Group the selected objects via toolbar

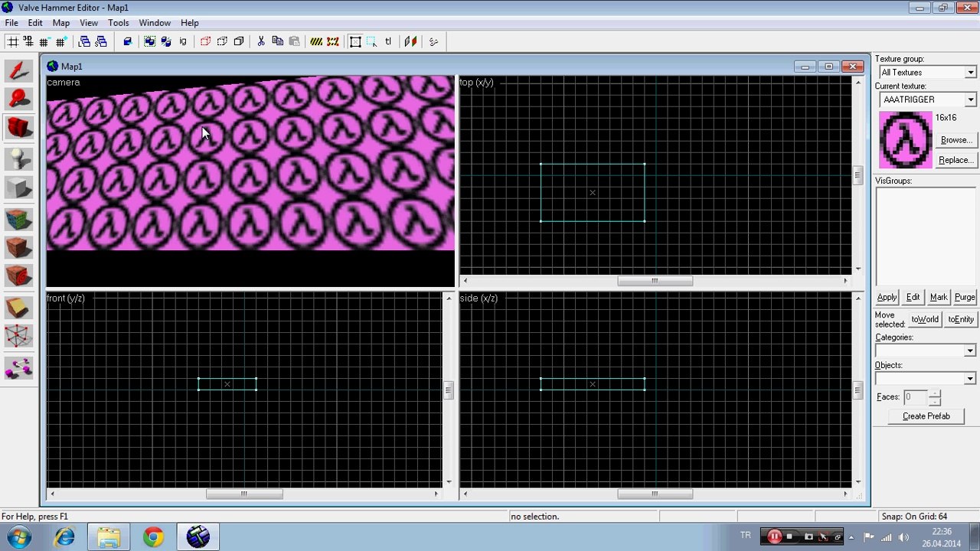[x=149, y=41]
